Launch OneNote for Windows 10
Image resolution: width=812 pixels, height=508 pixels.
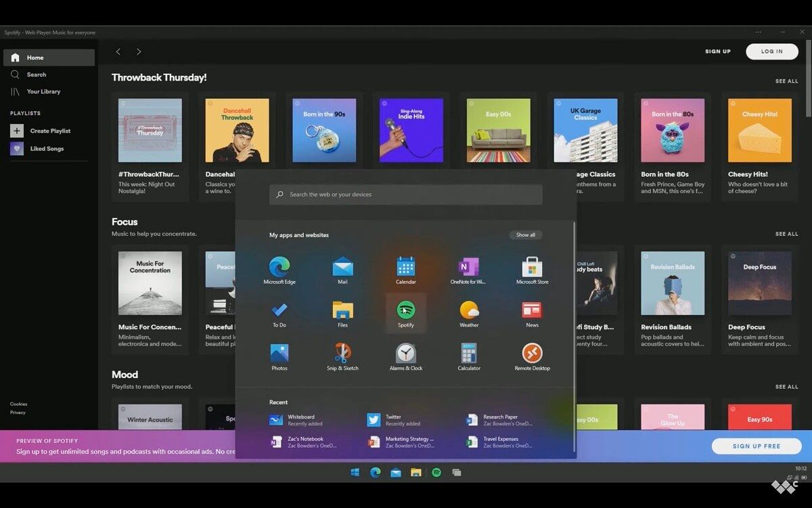469,268
